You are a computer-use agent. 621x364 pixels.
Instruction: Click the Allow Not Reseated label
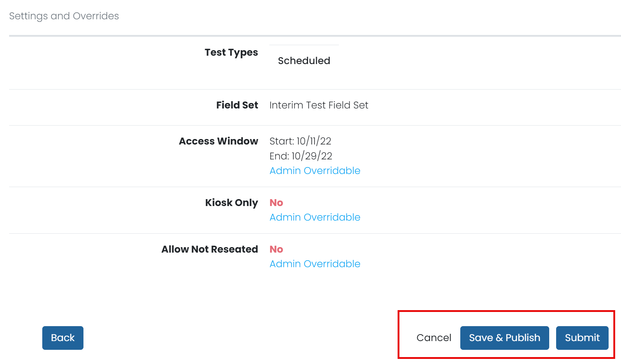[210, 249]
